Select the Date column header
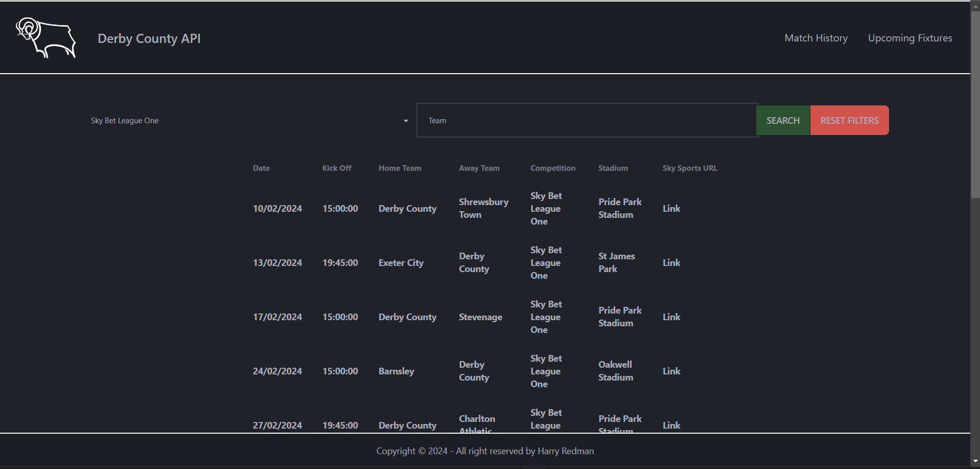This screenshot has height=469, width=980. point(261,168)
